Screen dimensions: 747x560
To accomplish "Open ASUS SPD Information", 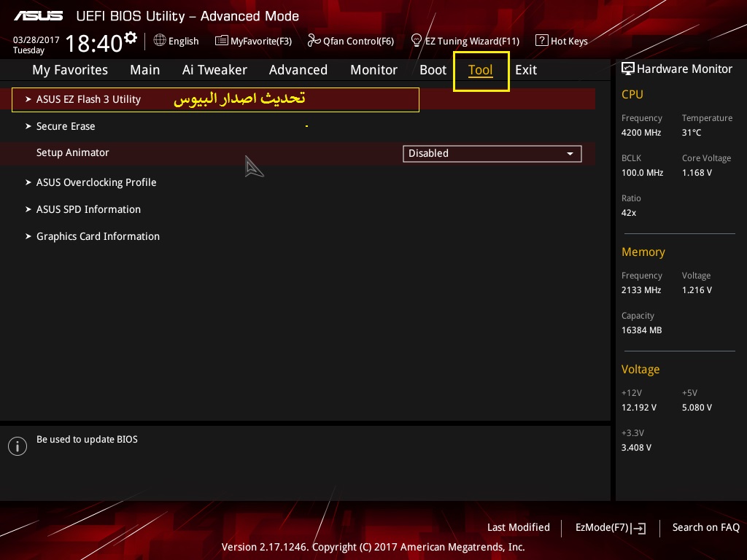I will pos(88,209).
